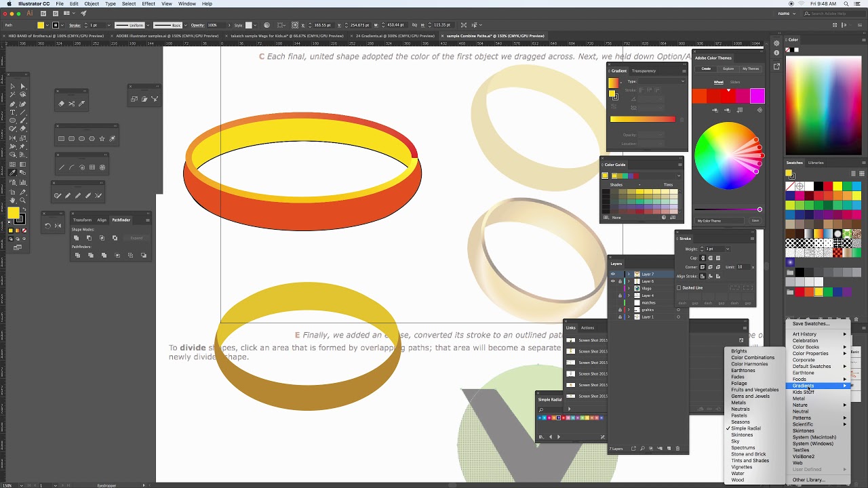868x488 pixels.
Task: Select the Hand tool
Action: click(12, 200)
